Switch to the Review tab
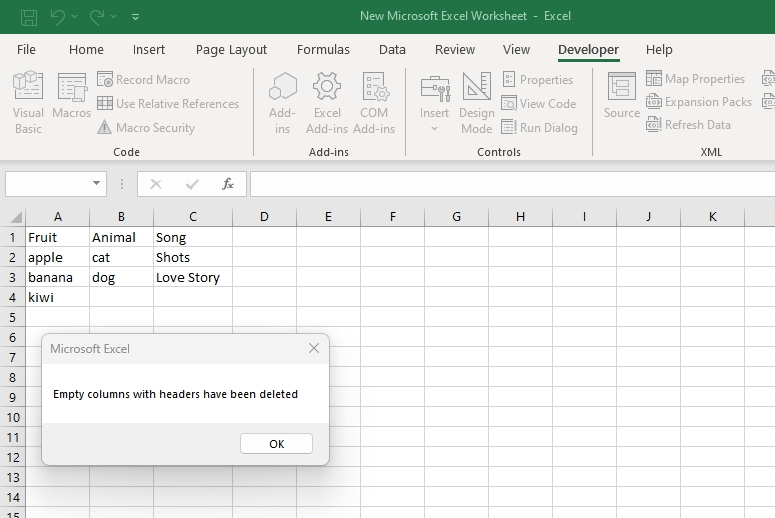Viewport: 775px width, 518px height. (455, 49)
